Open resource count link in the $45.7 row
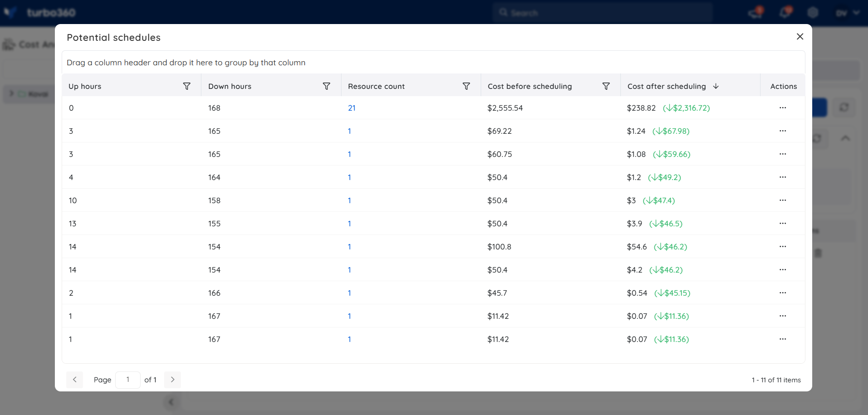868x415 pixels. [x=349, y=293]
